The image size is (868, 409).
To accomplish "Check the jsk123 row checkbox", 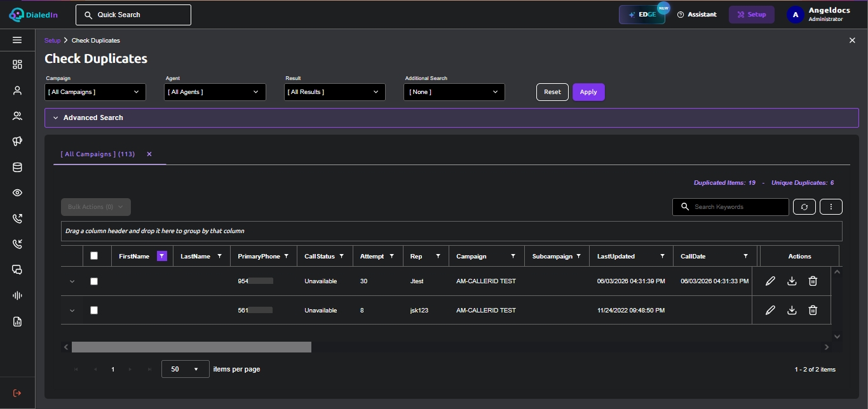I will pyautogui.click(x=94, y=311).
